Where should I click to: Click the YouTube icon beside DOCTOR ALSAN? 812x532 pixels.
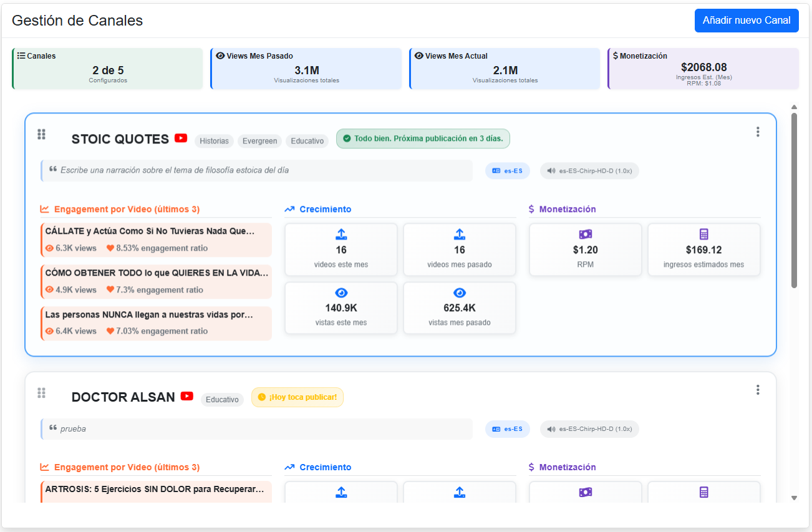187,396
